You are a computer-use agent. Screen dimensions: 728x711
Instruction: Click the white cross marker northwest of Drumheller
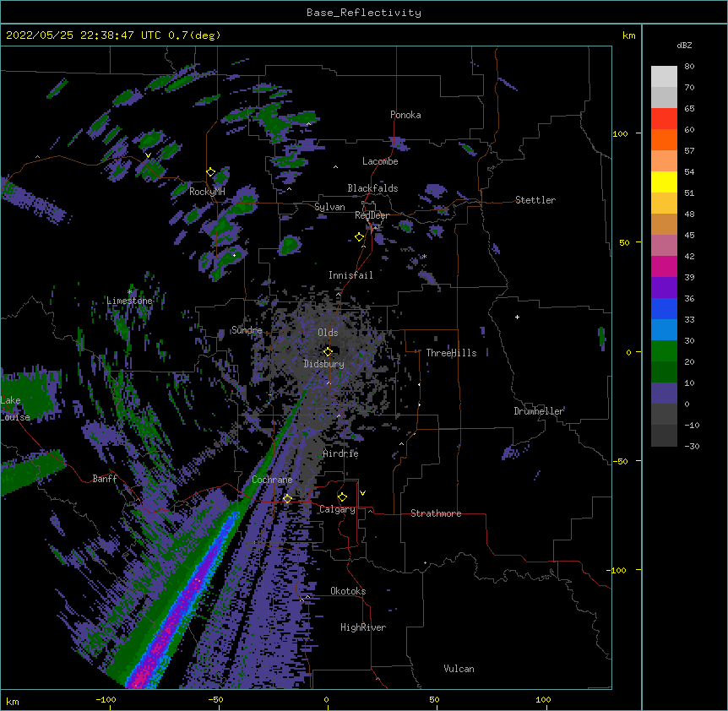click(x=517, y=317)
